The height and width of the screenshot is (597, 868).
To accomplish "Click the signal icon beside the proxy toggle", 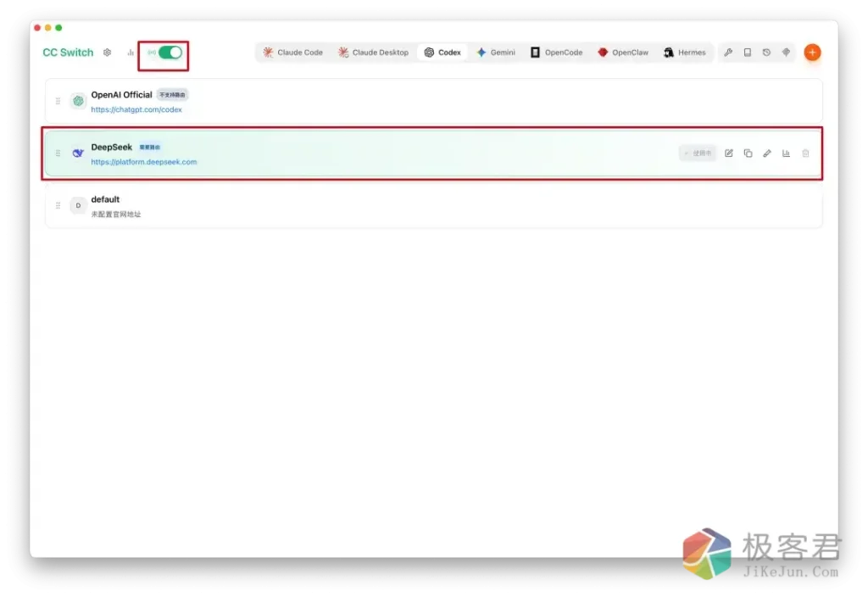I will (x=151, y=52).
